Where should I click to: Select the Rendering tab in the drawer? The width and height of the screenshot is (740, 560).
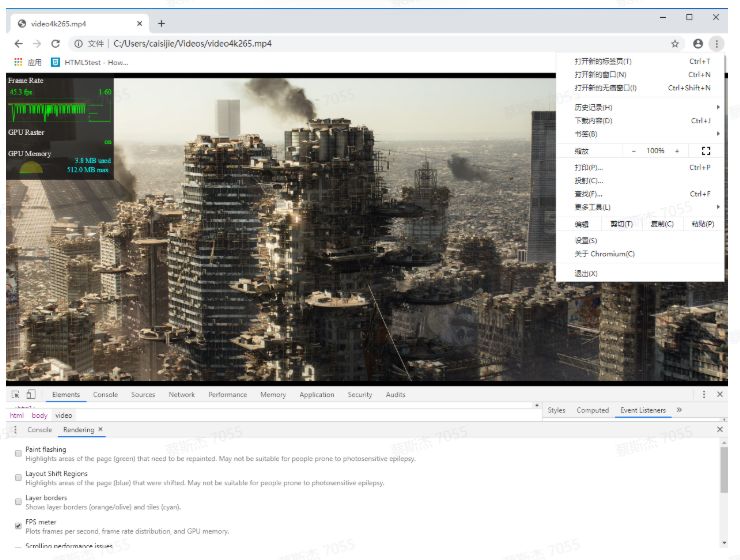pyautogui.click(x=78, y=430)
